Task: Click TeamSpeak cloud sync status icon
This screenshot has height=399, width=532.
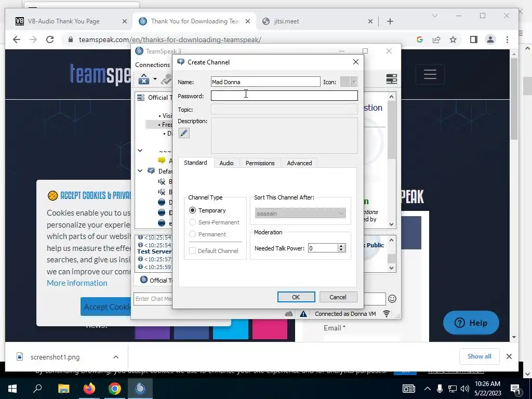Action: (x=289, y=314)
